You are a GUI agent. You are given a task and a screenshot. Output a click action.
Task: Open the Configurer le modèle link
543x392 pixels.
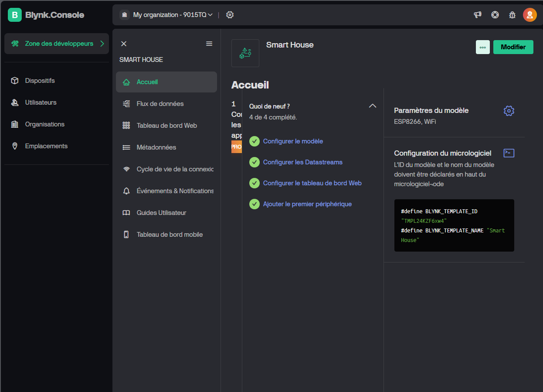[293, 141]
